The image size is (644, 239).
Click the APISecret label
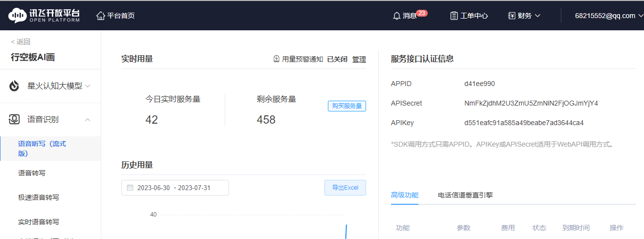click(x=407, y=103)
